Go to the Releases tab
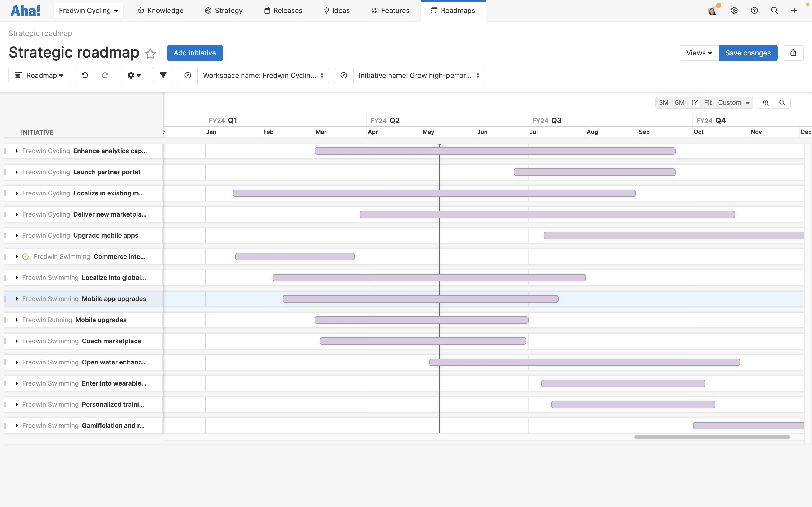The width and height of the screenshot is (812, 507). pyautogui.click(x=283, y=10)
